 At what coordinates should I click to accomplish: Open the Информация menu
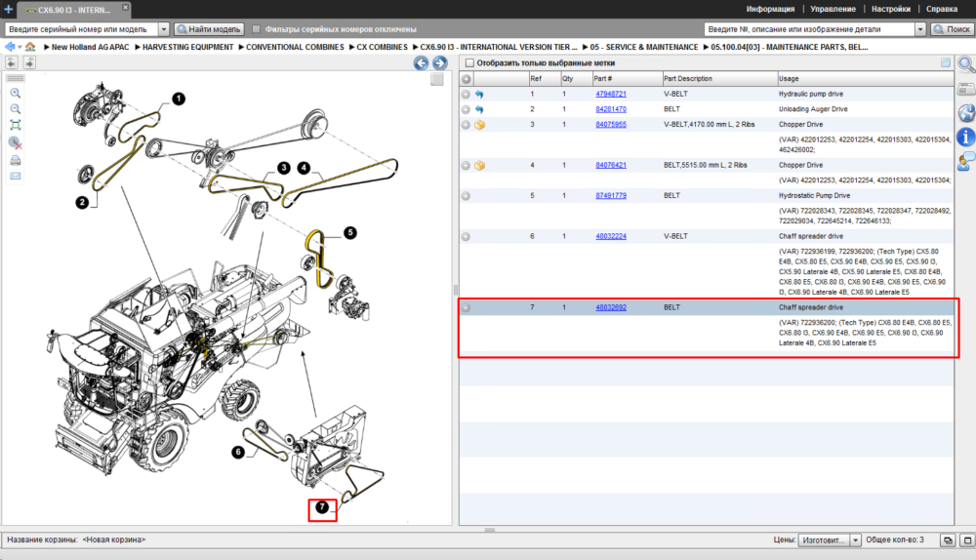tap(770, 10)
